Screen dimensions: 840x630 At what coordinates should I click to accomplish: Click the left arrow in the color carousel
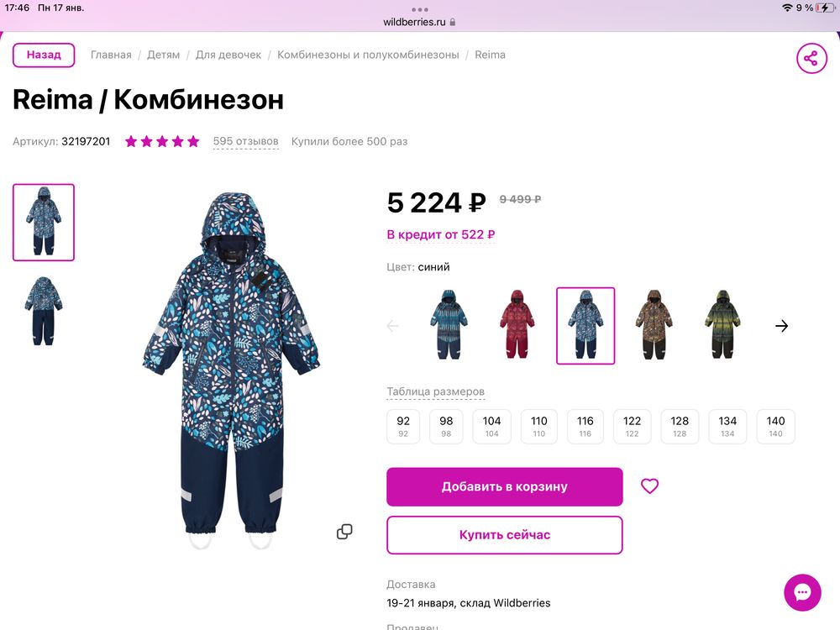[x=392, y=326]
